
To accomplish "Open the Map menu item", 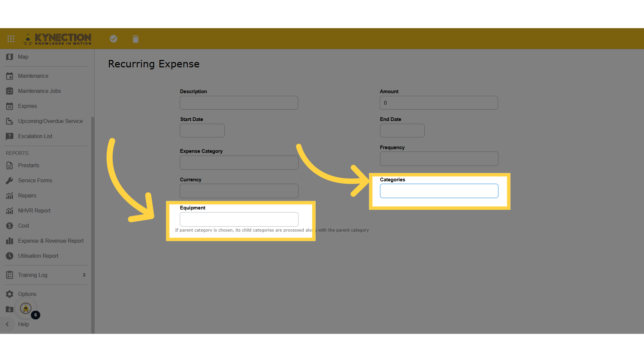I will (23, 57).
